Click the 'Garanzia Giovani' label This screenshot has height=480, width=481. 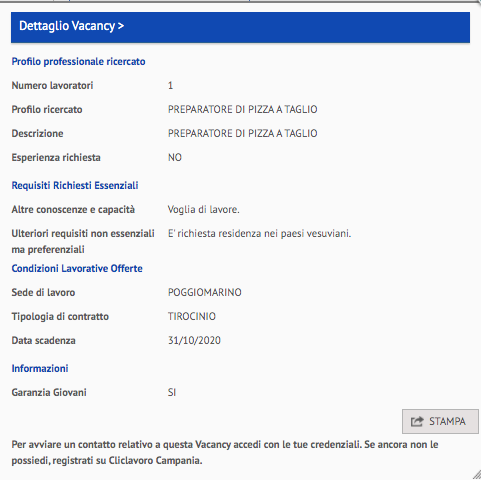[x=49, y=393]
